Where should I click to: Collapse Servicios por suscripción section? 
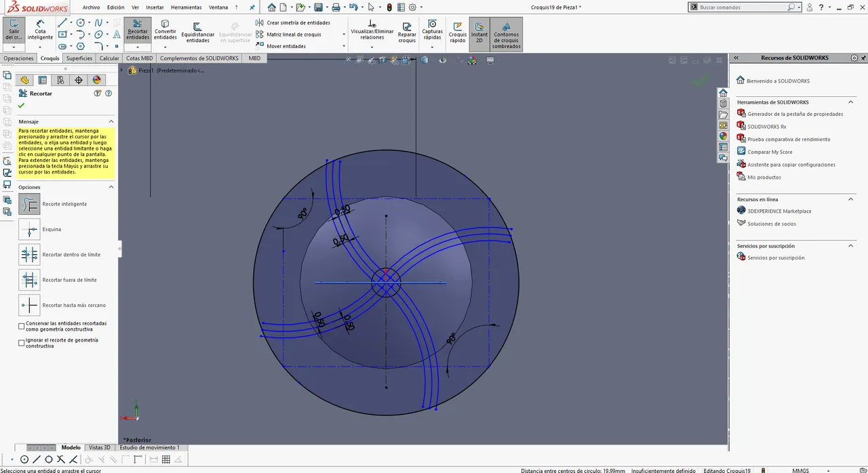(x=851, y=246)
